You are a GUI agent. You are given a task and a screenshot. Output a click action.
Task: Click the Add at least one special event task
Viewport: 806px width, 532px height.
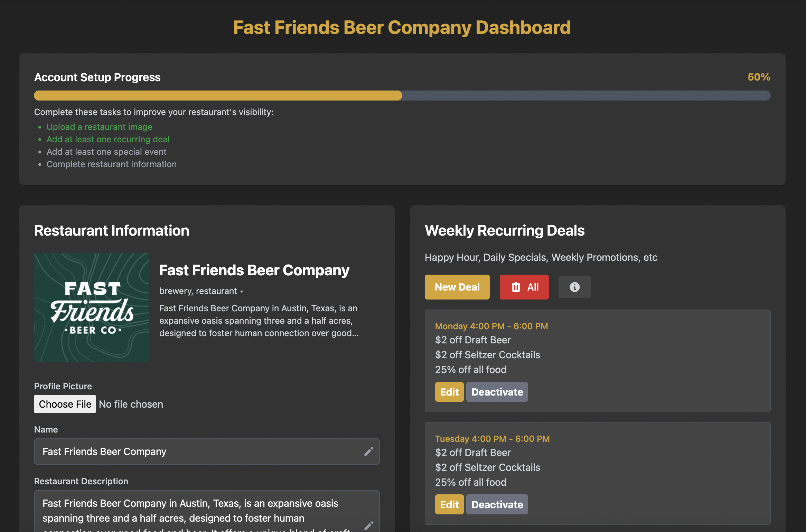(106, 152)
